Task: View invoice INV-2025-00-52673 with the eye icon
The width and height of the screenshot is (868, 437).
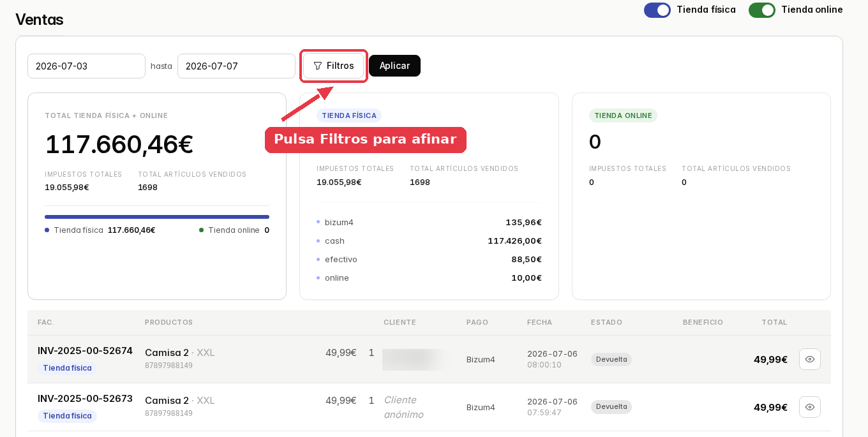Action: coord(810,407)
